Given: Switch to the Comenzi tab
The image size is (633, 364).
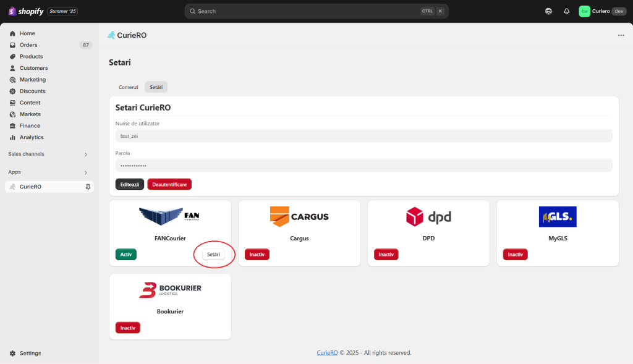Looking at the screenshot, I should click(129, 87).
